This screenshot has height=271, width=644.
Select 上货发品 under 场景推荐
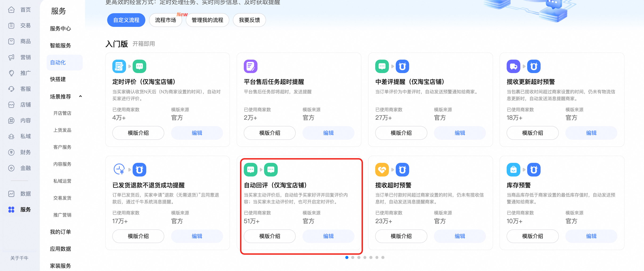(x=62, y=130)
